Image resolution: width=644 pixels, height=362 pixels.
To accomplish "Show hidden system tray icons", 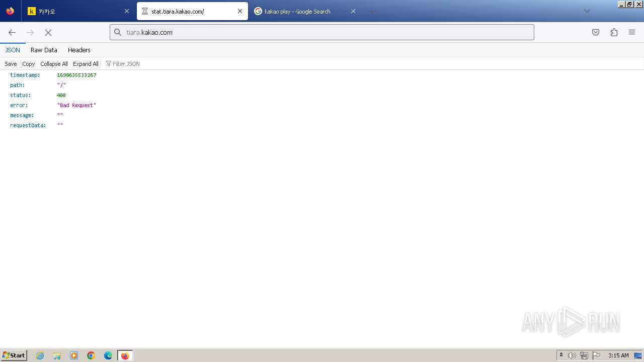I will pyautogui.click(x=561, y=355).
